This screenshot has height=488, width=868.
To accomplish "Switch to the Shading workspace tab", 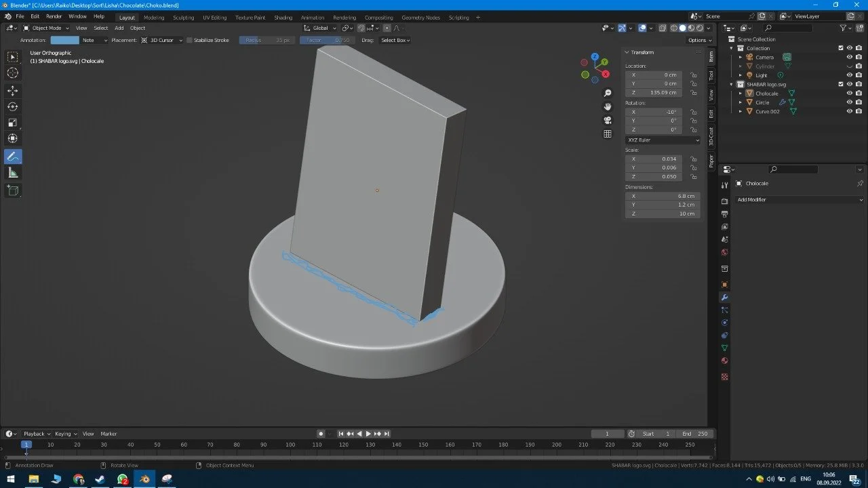I will (283, 17).
